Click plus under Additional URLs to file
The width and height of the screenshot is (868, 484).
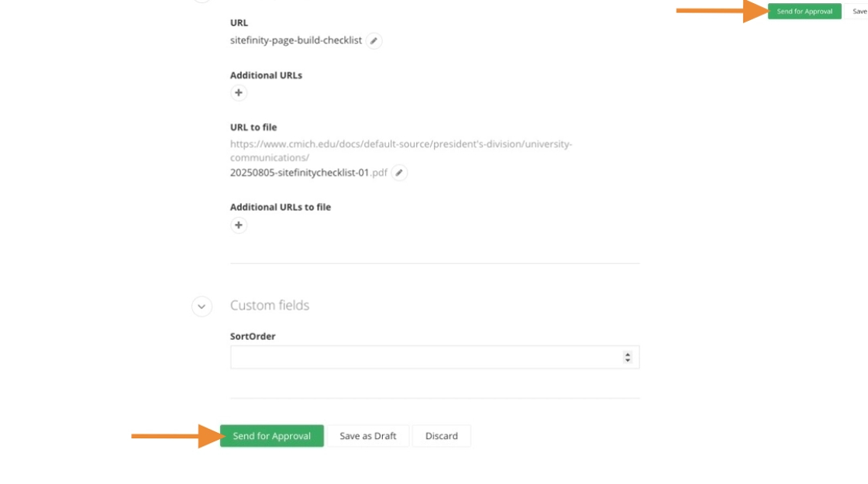(x=239, y=225)
